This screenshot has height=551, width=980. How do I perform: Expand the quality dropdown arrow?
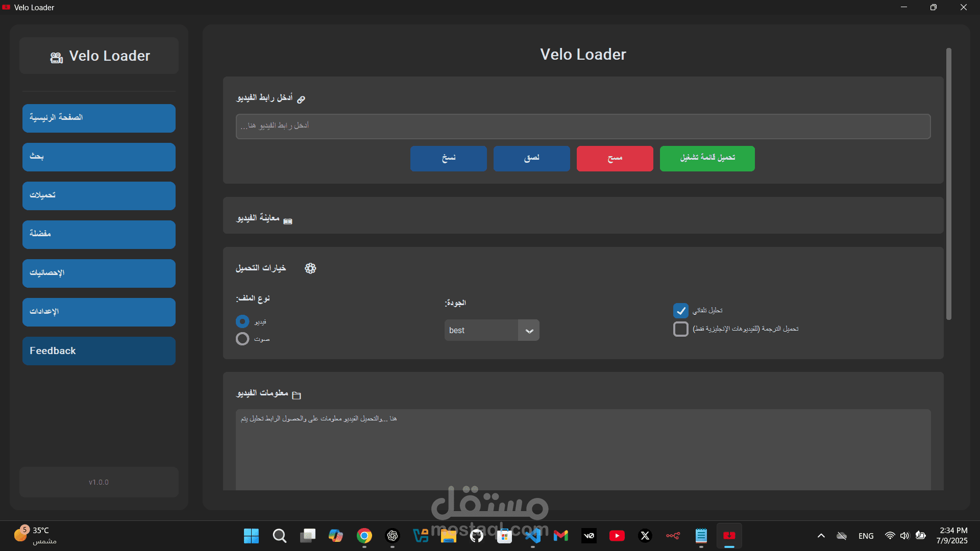click(529, 331)
